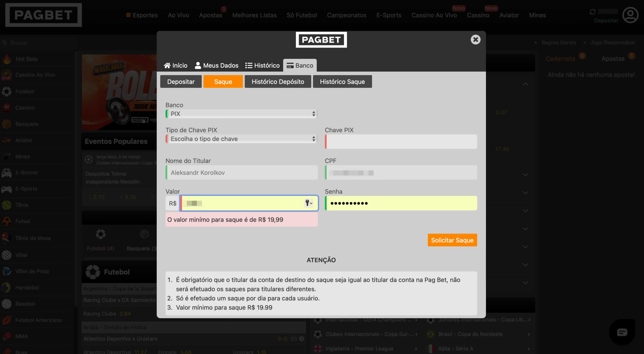The image size is (644, 354).
Task: Click the Futsal sidebar icon
Action: tap(7, 221)
